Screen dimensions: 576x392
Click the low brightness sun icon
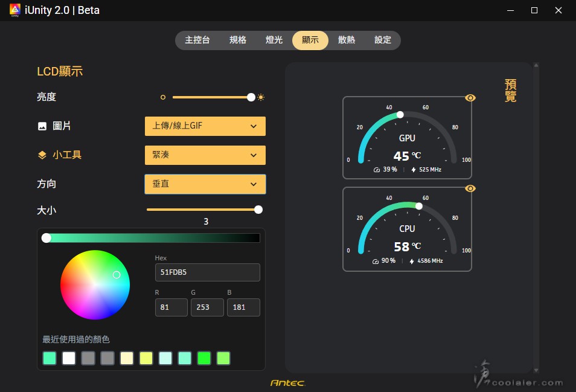click(x=163, y=97)
